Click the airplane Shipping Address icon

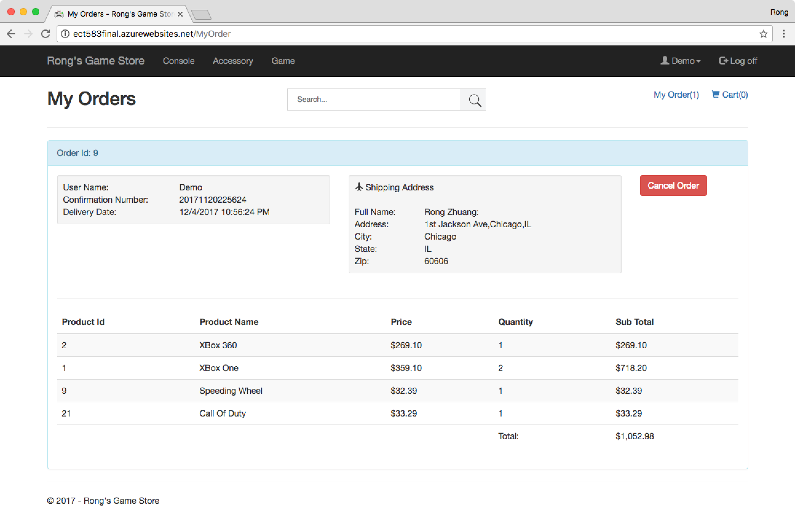point(359,187)
